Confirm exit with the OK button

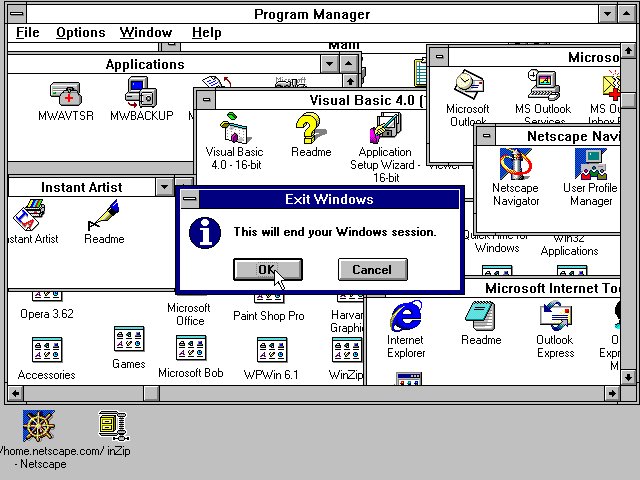tap(268, 269)
